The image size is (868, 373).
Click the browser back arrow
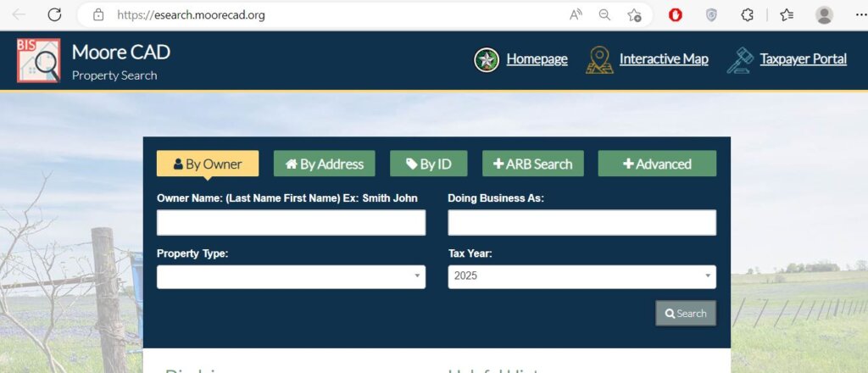(x=19, y=14)
